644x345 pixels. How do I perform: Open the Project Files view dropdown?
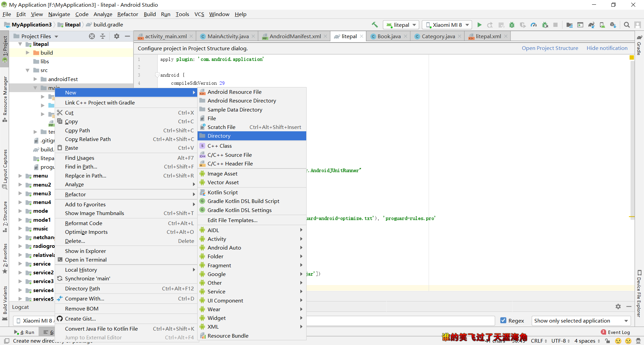tap(36, 36)
